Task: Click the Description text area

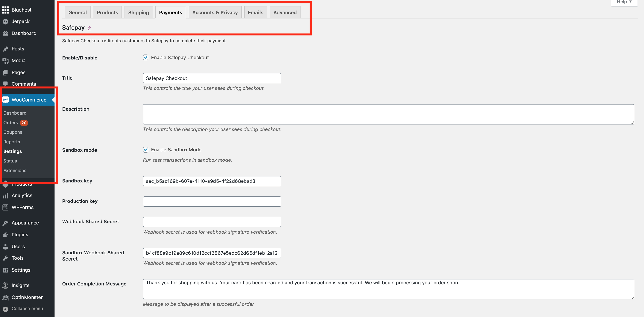Action: tap(388, 114)
